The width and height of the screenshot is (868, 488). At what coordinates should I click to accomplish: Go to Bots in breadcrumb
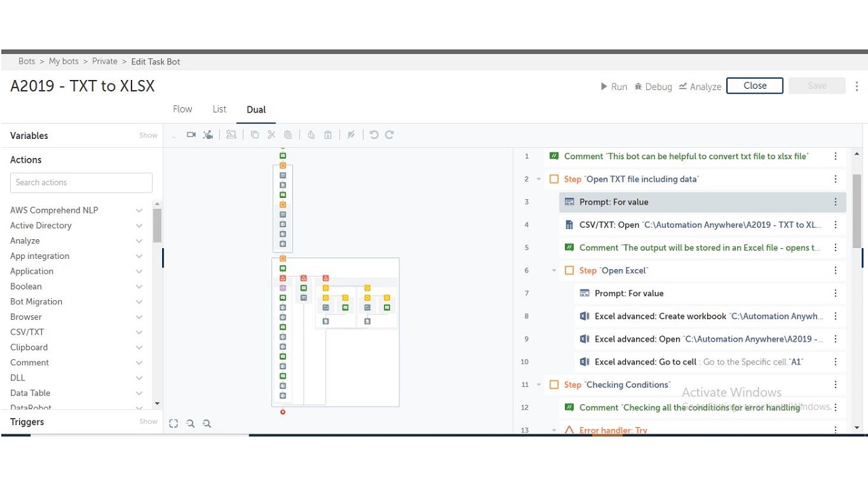tap(27, 62)
